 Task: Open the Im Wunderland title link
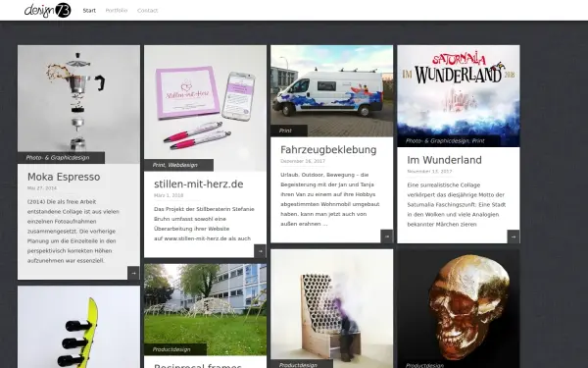444,160
